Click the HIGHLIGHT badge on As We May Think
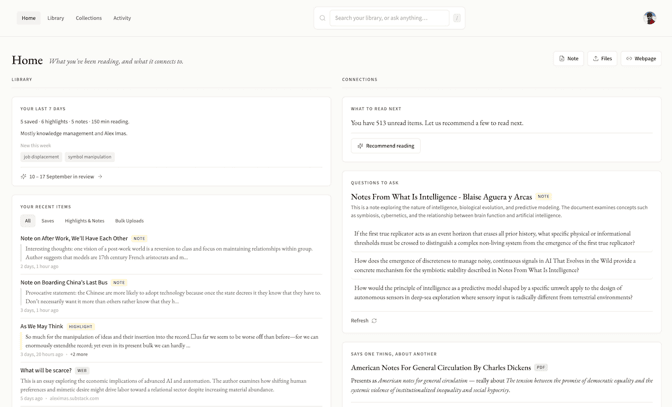Screen dimensions: 672x407 click(x=81, y=327)
